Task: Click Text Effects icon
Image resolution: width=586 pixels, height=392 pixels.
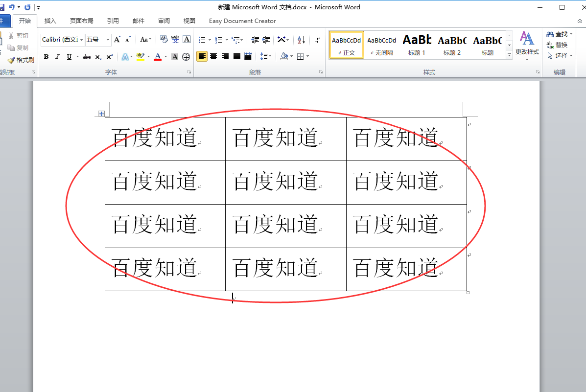Action: pos(125,57)
